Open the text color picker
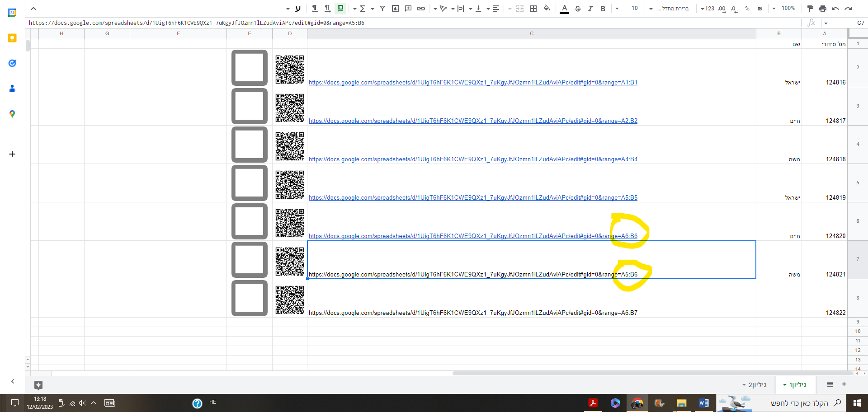The image size is (868, 412). [564, 9]
